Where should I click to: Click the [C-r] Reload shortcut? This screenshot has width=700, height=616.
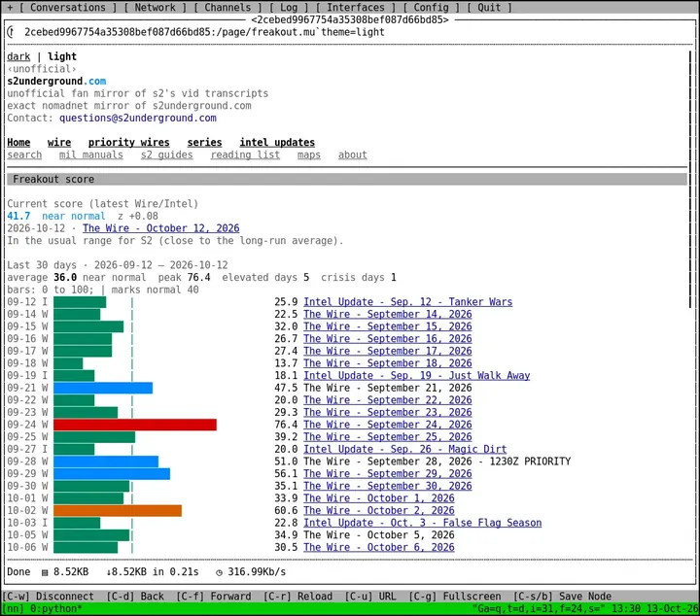pos(297,597)
